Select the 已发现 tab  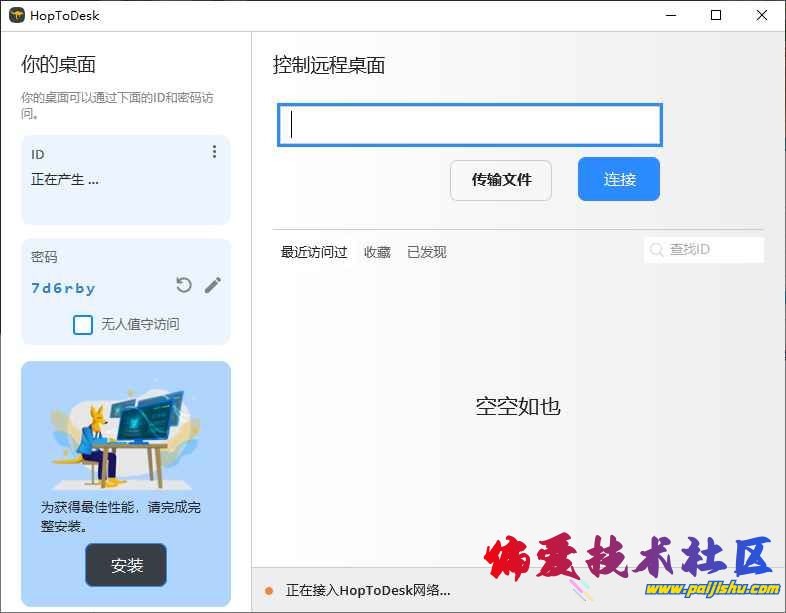(x=427, y=252)
